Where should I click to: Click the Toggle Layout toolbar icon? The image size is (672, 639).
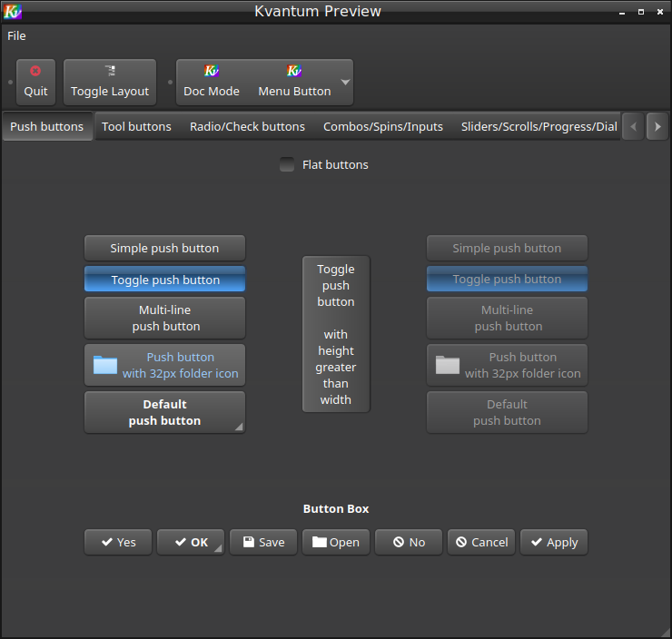point(110,71)
